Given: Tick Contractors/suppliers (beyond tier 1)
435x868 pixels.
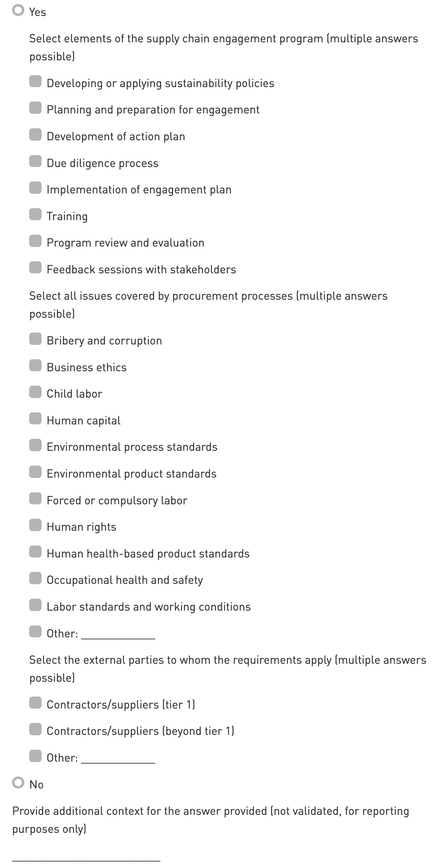Looking at the screenshot, I should point(35,730).
